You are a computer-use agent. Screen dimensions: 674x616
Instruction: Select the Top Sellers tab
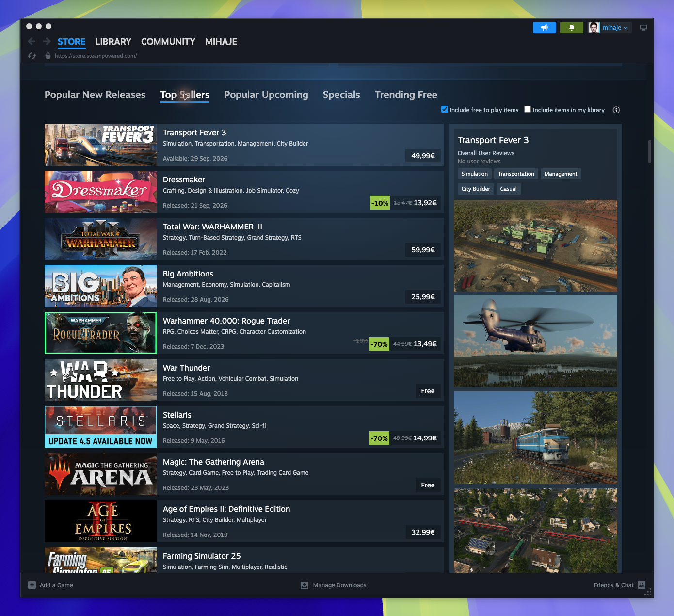185,95
